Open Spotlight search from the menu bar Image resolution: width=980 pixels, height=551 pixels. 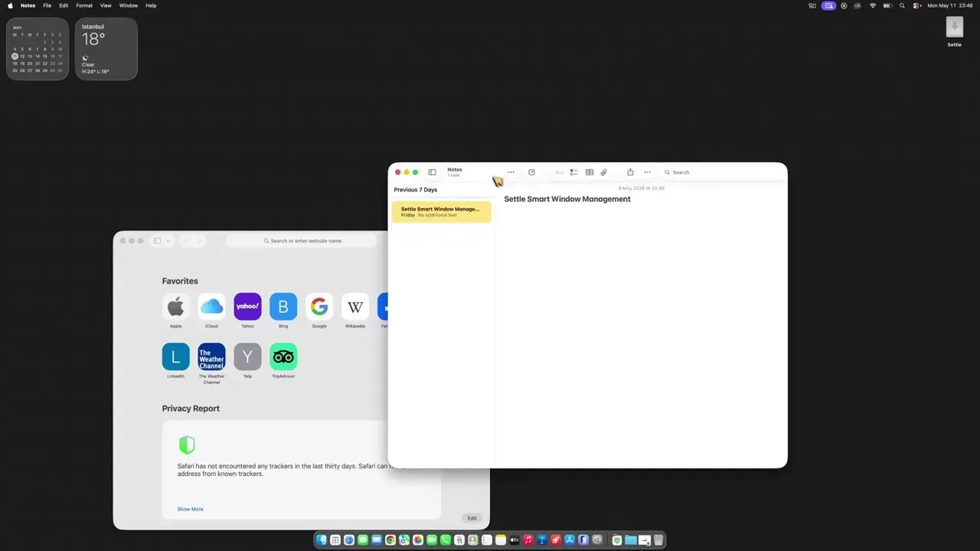coord(903,5)
